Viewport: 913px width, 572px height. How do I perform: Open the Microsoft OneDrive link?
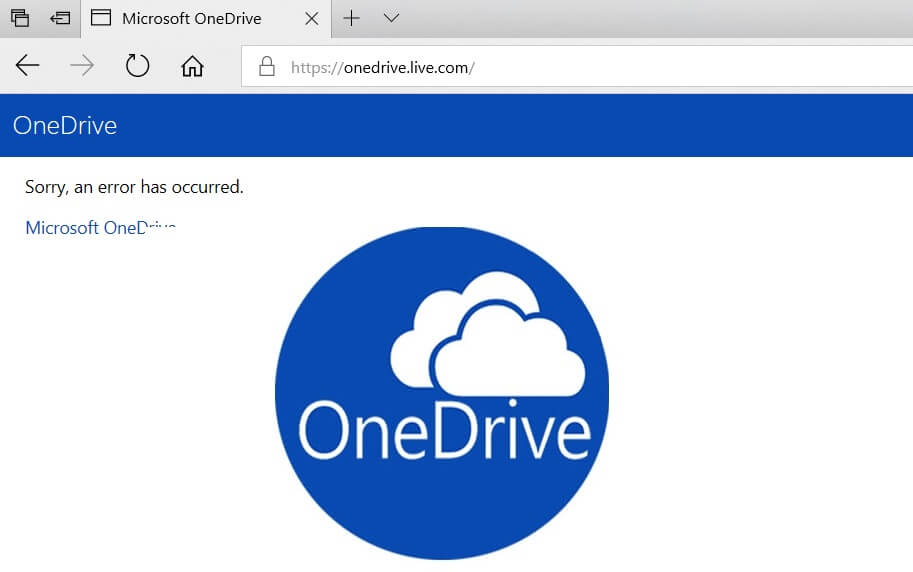[x=100, y=228]
